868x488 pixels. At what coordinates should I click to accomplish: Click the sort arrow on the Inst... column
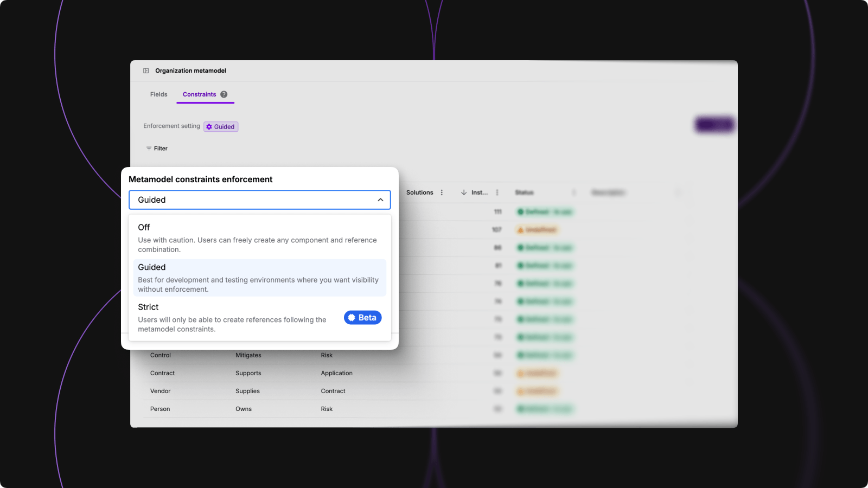point(464,192)
